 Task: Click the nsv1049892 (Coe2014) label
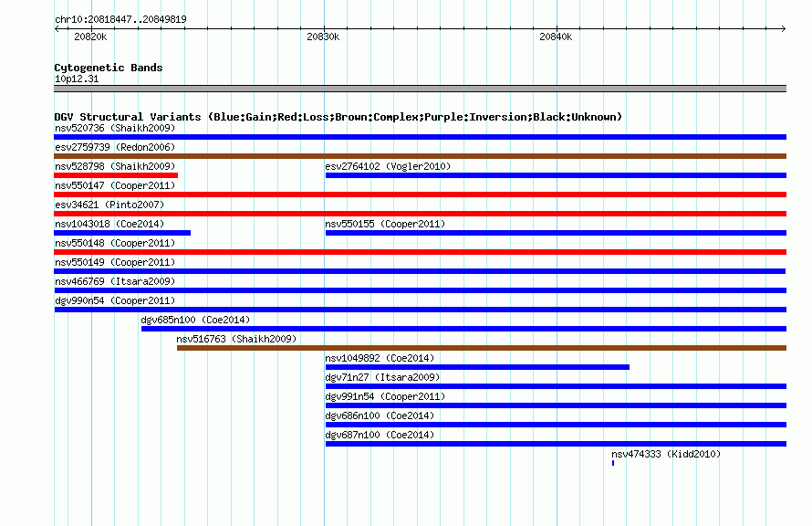(x=380, y=358)
